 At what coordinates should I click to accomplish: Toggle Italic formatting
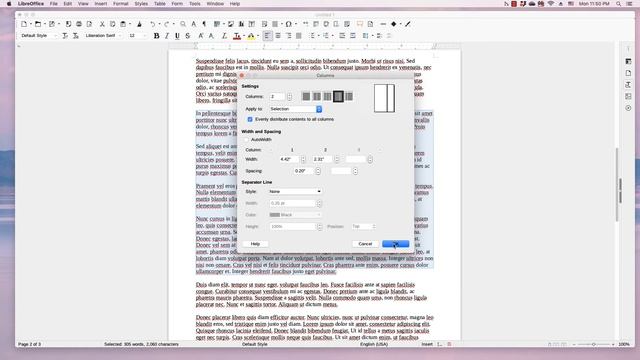[167, 36]
